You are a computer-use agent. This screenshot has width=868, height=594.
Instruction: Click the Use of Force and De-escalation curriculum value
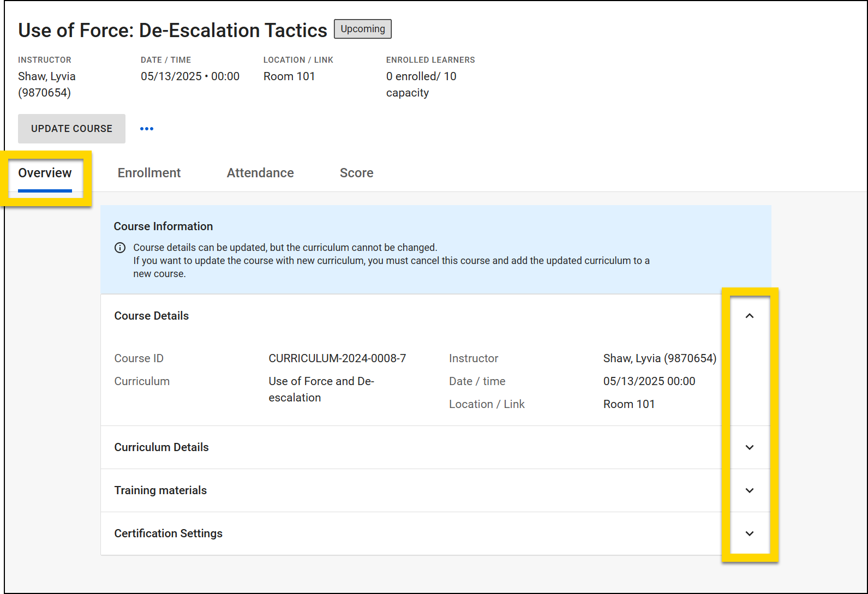pos(321,389)
